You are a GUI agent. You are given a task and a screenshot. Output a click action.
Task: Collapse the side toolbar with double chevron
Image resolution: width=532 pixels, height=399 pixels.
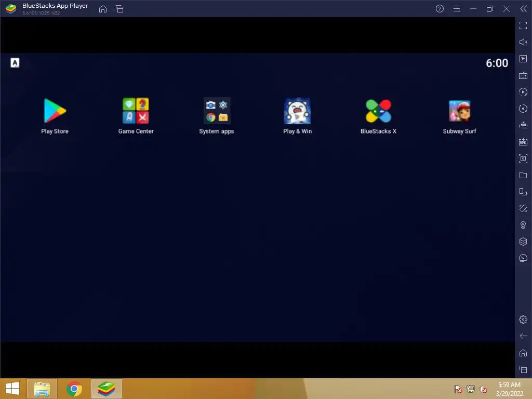[524, 9]
